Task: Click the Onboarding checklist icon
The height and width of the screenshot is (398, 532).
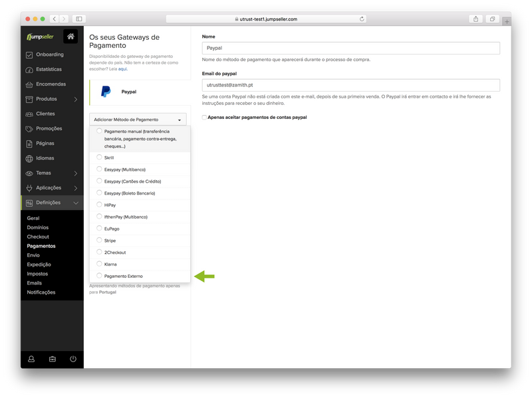Action: click(x=29, y=55)
